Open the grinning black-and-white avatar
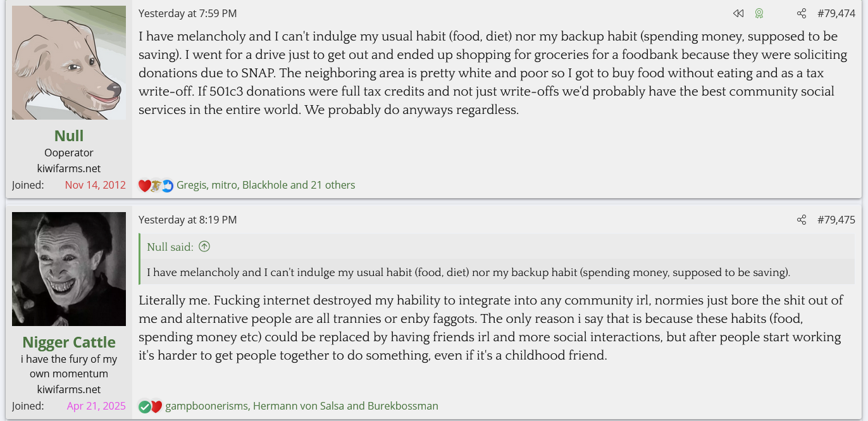 (69, 269)
